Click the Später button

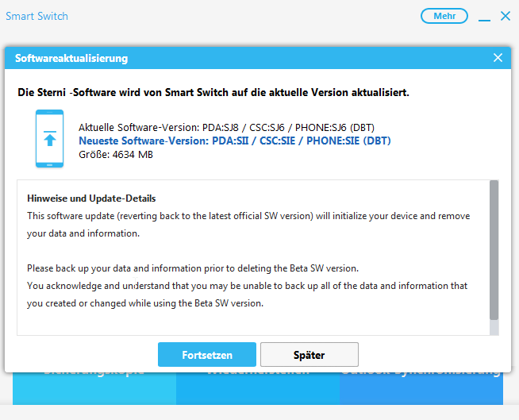(309, 354)
